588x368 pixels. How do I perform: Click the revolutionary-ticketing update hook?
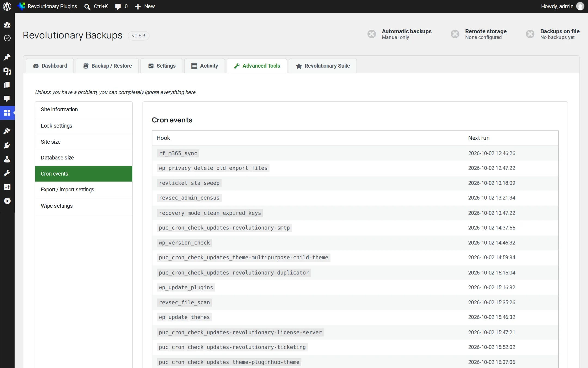tap(232, 347)
